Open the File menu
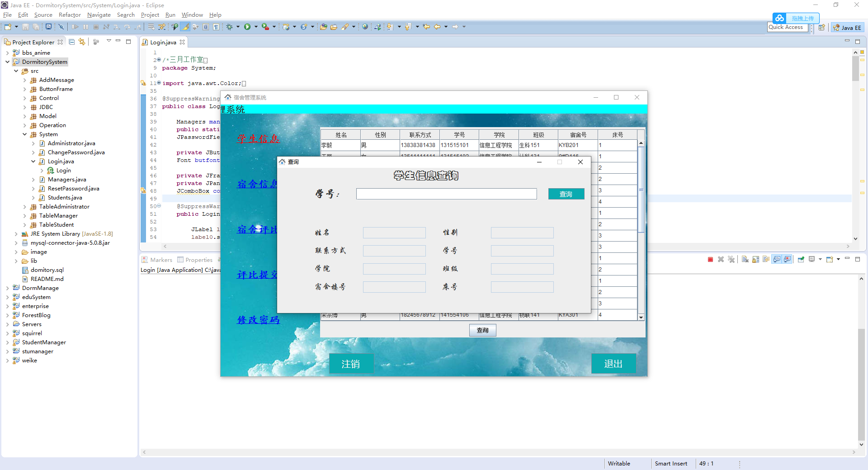The width and height of the screenshot is (868, 470). 7,15
